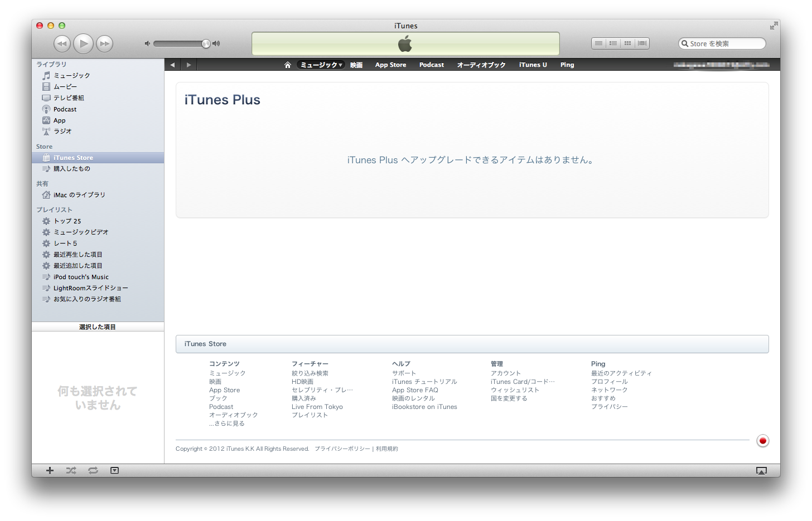Select Podcast in the library sidebar
The width and height of the screenshot is (812, 521).
[98, 109]
